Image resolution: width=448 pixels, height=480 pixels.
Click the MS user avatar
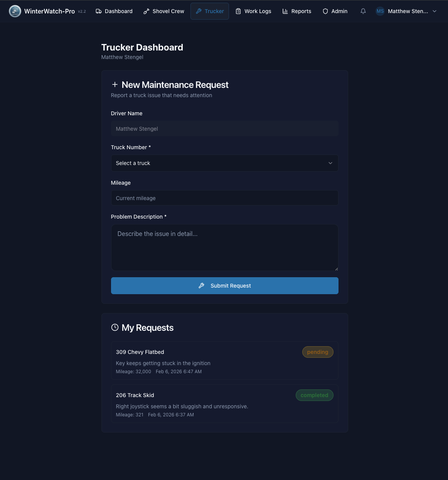click(380, 11)
